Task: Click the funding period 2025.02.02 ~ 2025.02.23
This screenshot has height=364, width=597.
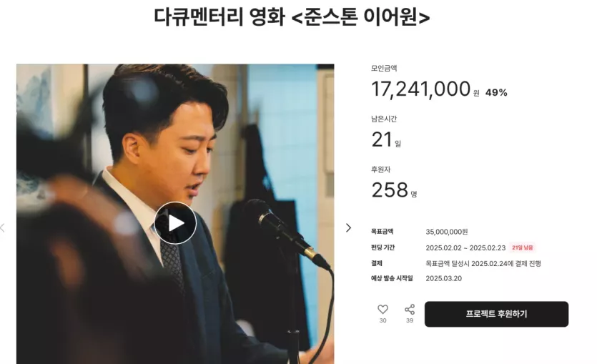Action: pos(465,248)
